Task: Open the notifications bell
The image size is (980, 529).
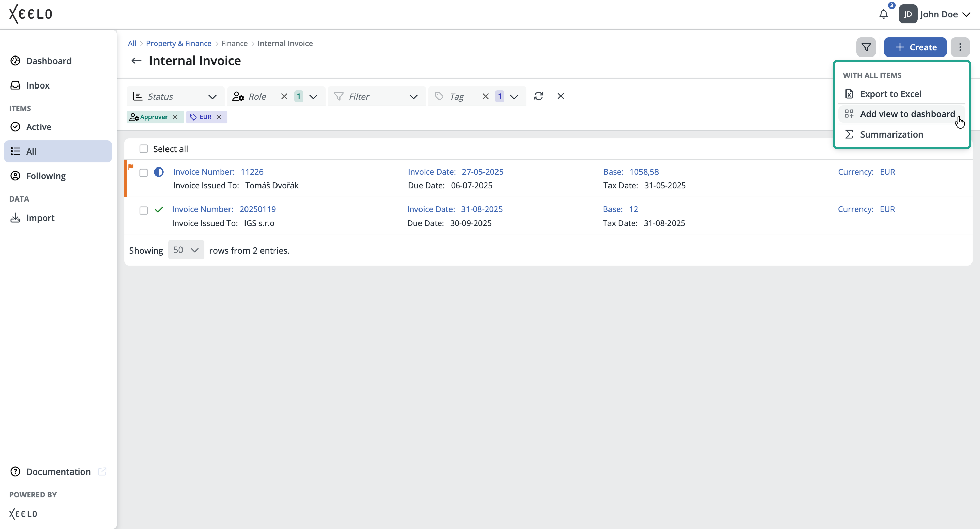Action: click(883, 14)
